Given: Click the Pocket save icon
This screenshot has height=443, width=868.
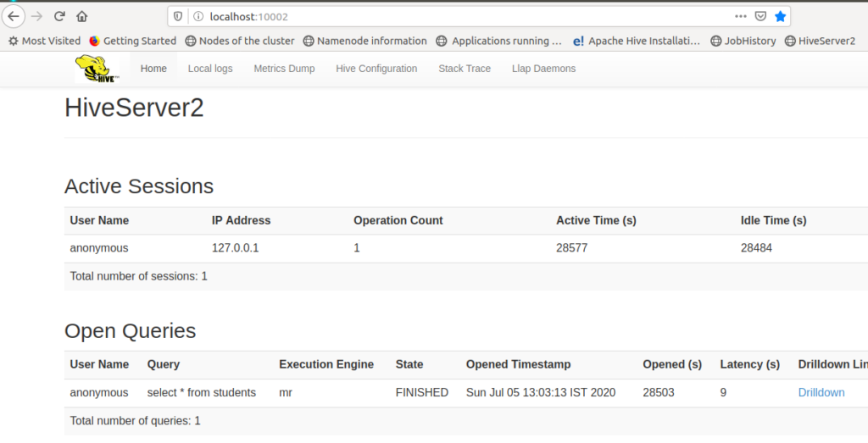Looking at the screenshot, I should coord(761,16).
